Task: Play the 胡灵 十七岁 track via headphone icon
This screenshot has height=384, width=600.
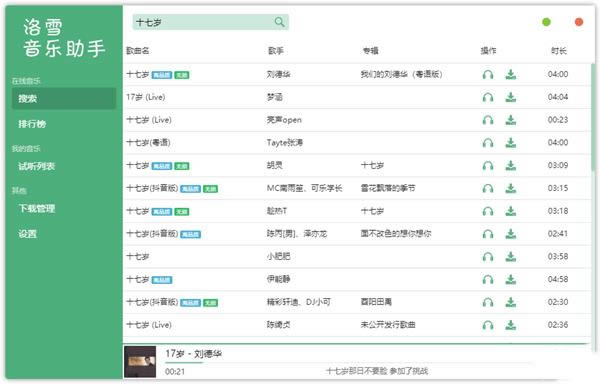Action: pos(488,166)
